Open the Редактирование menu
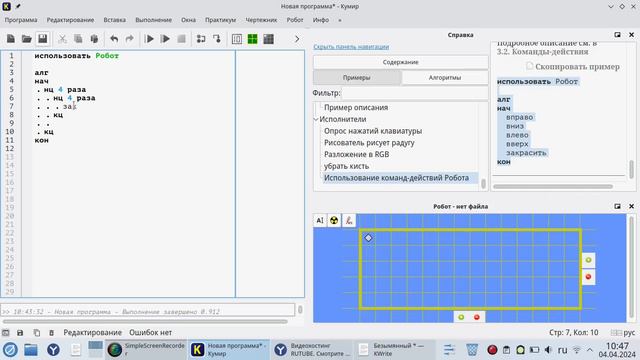This screenshot has height=360, width=640. [70, 20]
